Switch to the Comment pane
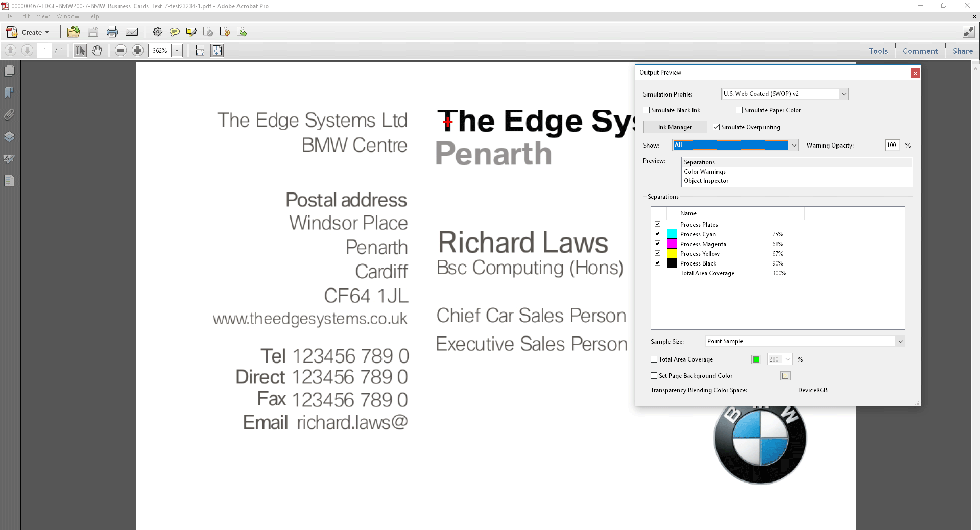This screenshot has width=980, height=530. point(920,51)
